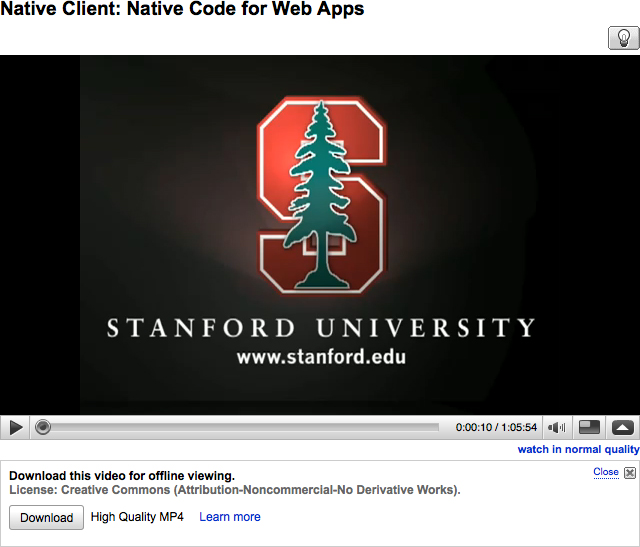Viewport: 640px width, 547px height.
Task: Toggle the video player size icon
Action: pos(590,427)
